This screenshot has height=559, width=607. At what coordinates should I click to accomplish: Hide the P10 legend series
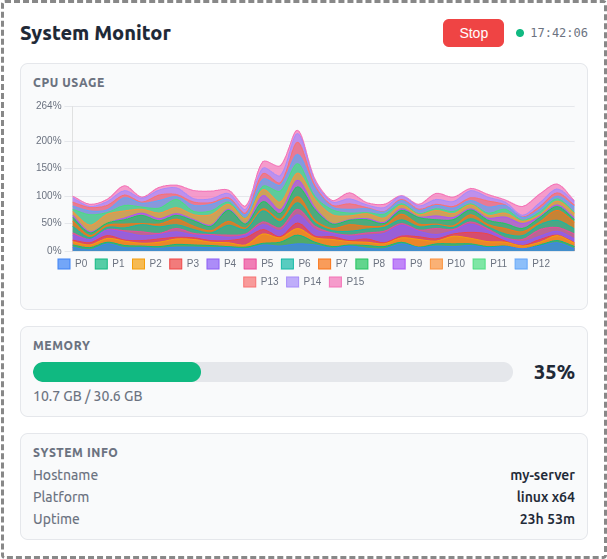pos(448,263)
